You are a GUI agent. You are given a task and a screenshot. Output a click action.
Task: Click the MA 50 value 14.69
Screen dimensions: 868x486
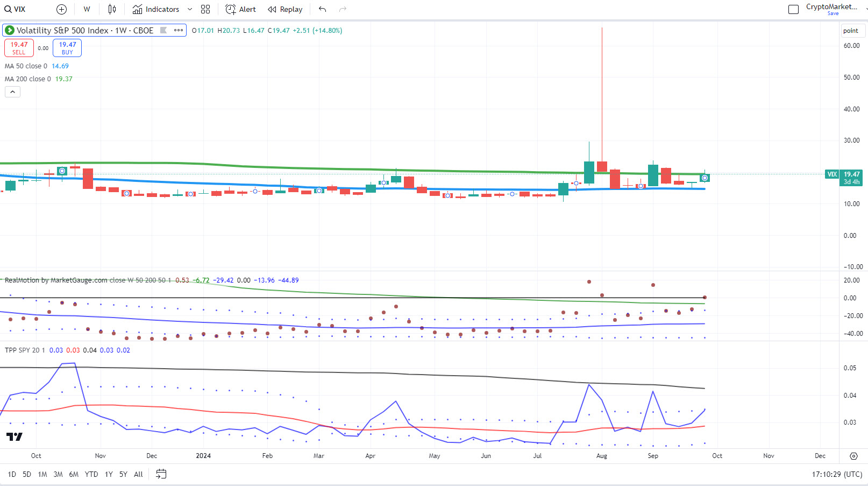click(x=60, y=66)
